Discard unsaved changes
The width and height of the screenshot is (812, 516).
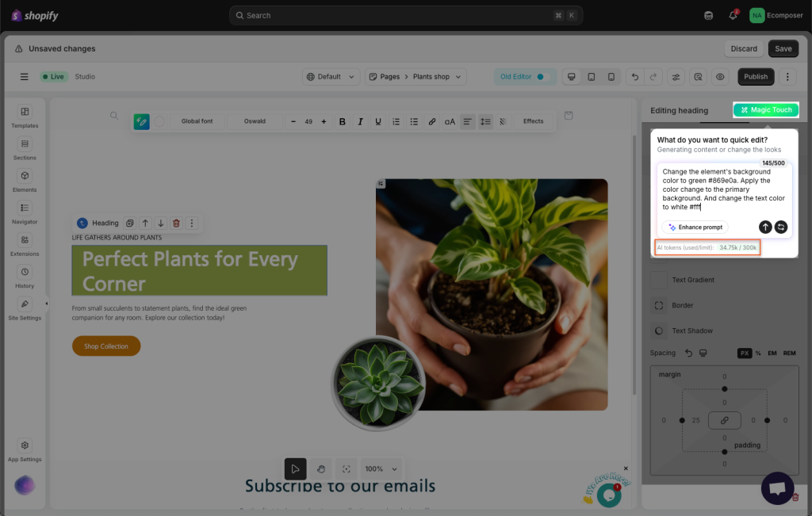click(x=744, y=48)
